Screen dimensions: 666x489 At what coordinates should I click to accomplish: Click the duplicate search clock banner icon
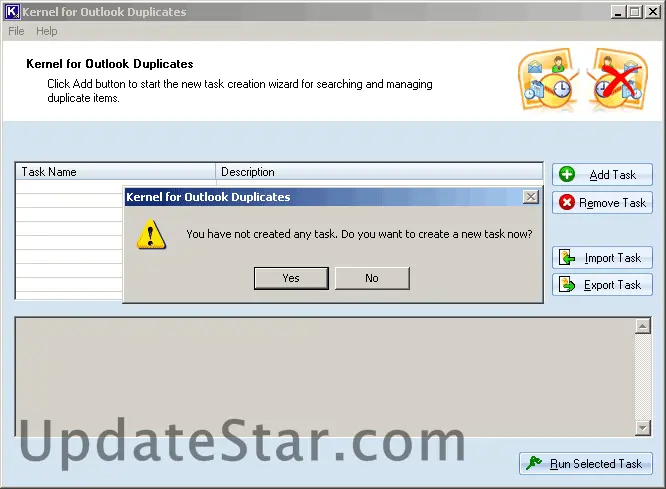tap(549, 79)
